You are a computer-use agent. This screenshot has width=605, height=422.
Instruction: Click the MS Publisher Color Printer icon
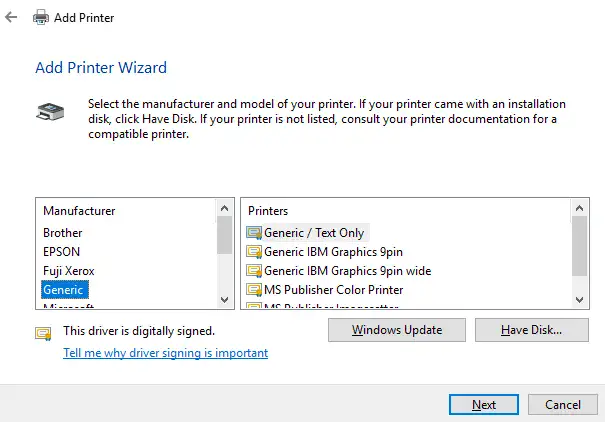point(254,290)
